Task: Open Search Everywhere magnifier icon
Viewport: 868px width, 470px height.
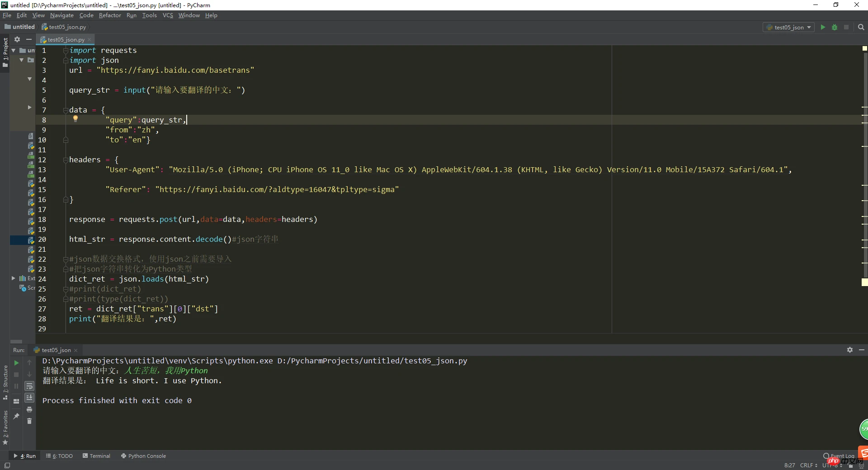Action: tap(861, 27)
